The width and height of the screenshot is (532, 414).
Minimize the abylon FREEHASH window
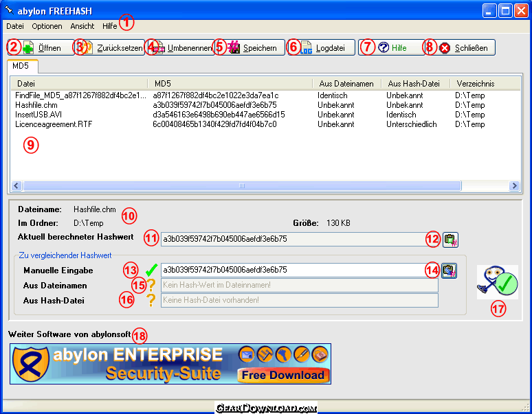489,11
